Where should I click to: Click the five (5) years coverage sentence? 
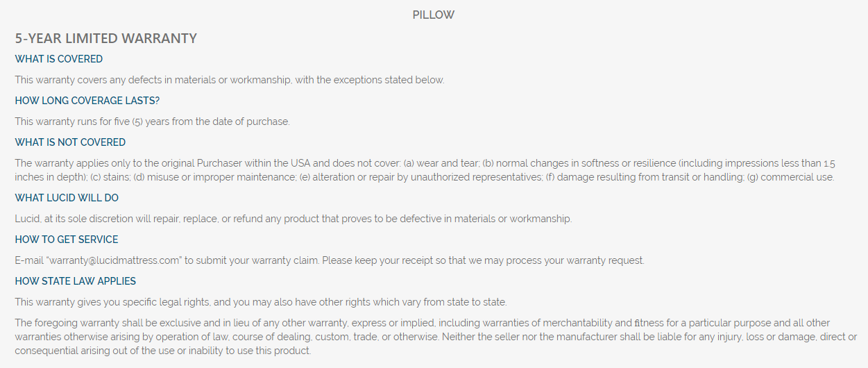(152, 122)
